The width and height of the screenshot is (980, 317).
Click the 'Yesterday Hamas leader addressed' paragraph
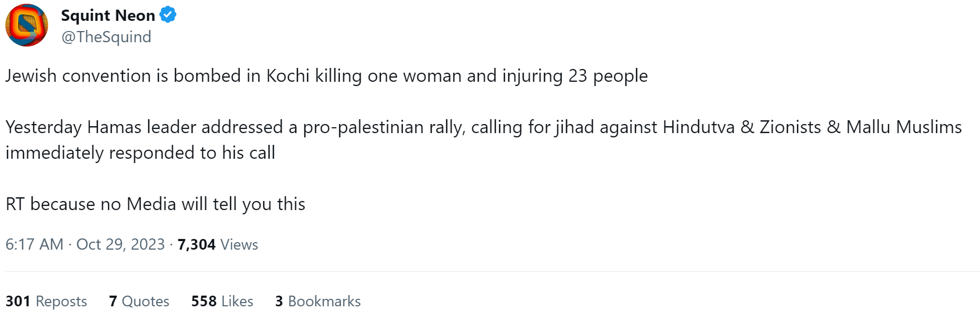pyautogui.click(x=484, y=140)
